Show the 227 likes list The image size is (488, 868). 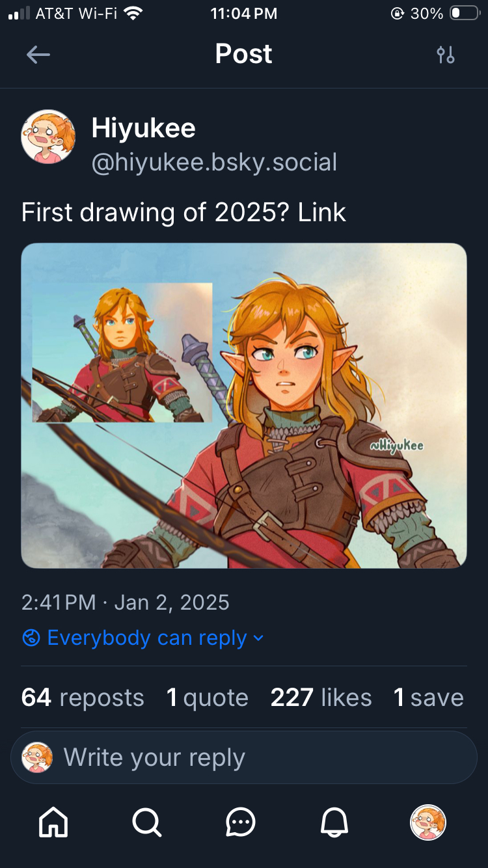tap(321, 698)
